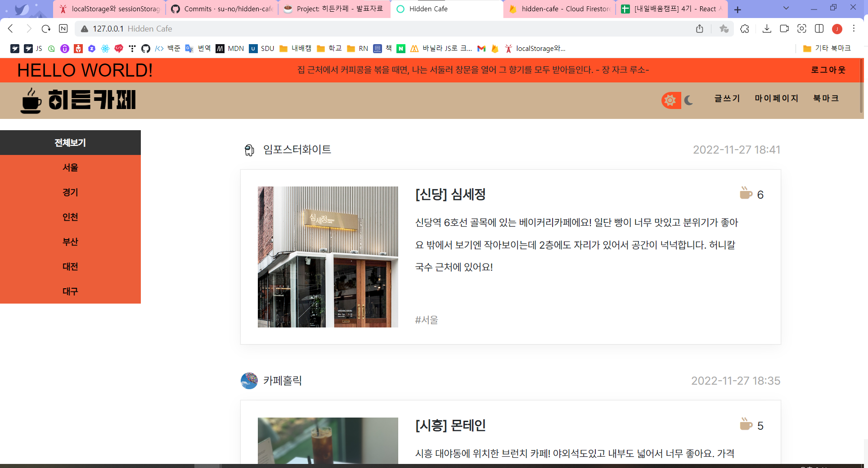
Task: Select 전체보기 in the region sidebar
Action: point(70,143)
